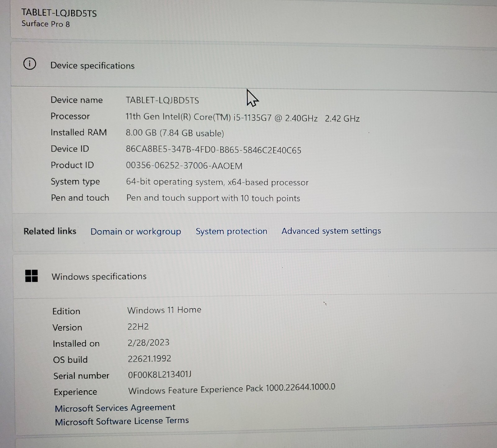Click the Processor label

click(70, 116)
